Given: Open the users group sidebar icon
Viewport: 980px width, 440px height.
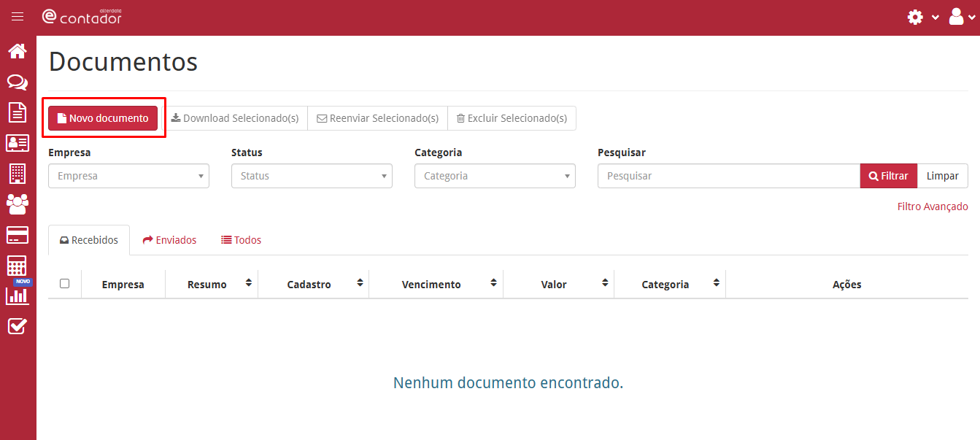Looking at the screenshot, I should tap(18, 204).
